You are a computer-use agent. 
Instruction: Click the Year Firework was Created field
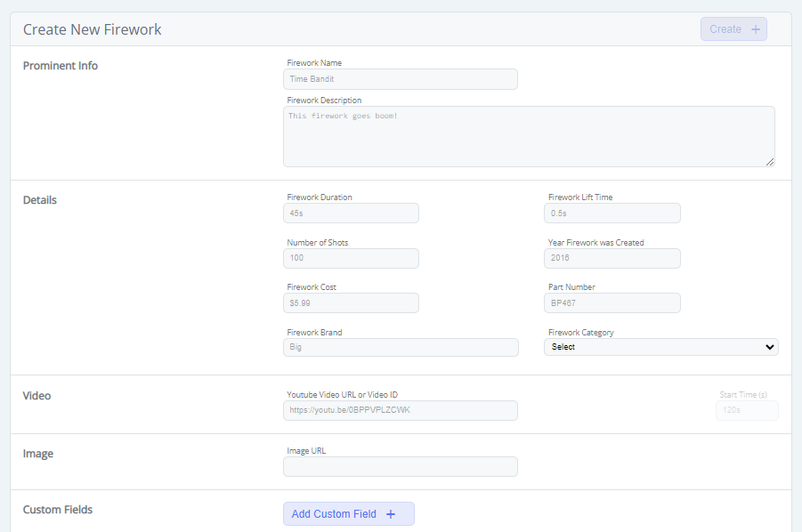pos(612,258)
